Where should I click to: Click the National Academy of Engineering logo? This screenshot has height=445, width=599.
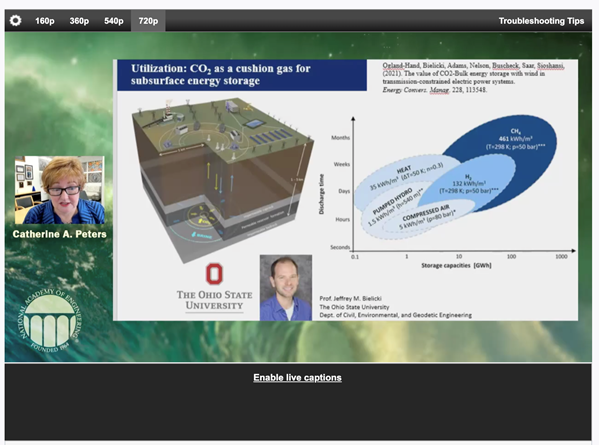pyautogui.click(x=50, y=320)
